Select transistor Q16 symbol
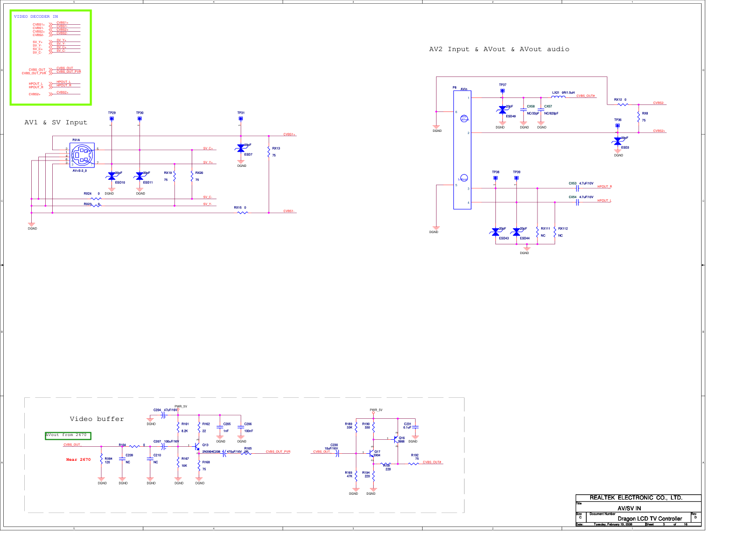 point(396,439)
